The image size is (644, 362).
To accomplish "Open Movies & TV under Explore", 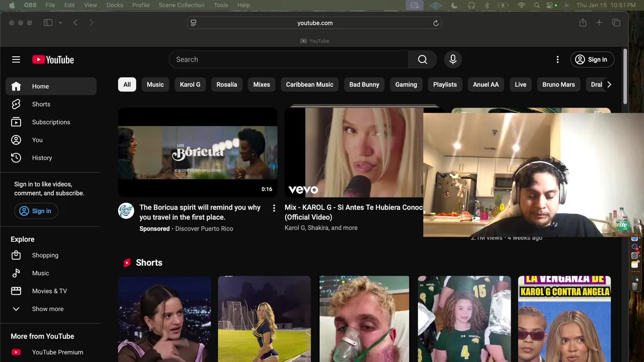I will coord(51,291).
